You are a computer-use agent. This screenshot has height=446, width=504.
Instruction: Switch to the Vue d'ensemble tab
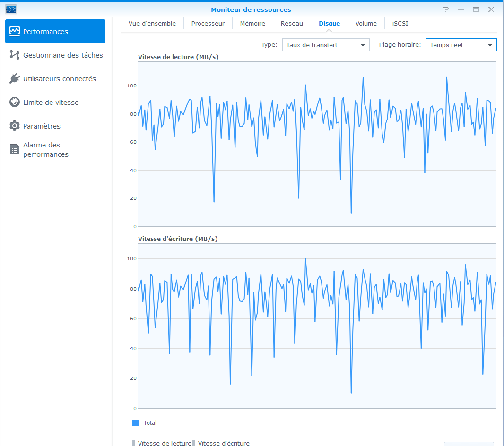(152, 24)
